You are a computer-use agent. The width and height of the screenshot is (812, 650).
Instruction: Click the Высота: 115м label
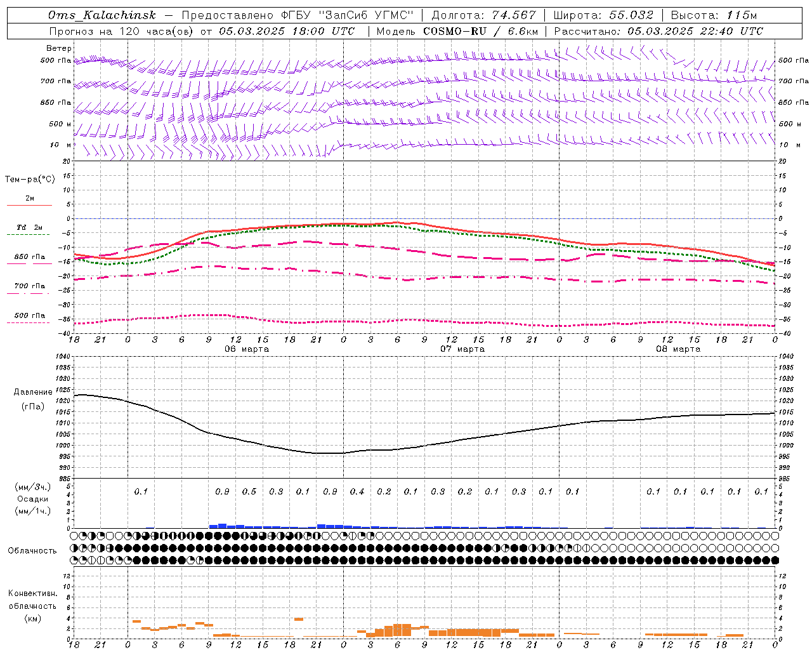pos(714,15)
